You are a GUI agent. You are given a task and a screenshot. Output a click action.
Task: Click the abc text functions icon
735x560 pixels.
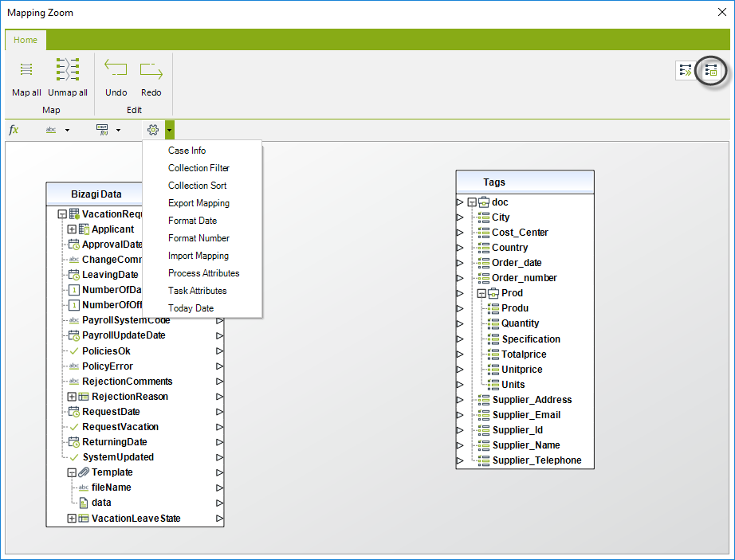coord(51,130)
